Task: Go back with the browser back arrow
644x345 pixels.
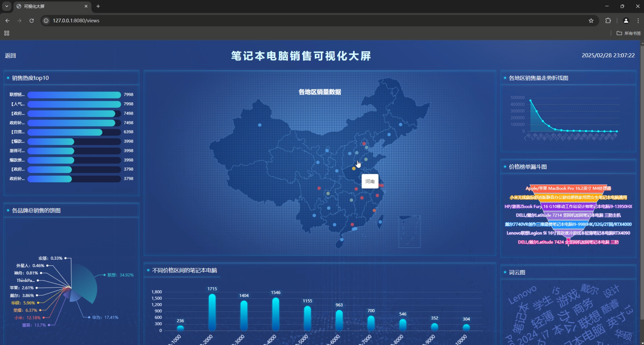Action: click(x=7, y=21)
